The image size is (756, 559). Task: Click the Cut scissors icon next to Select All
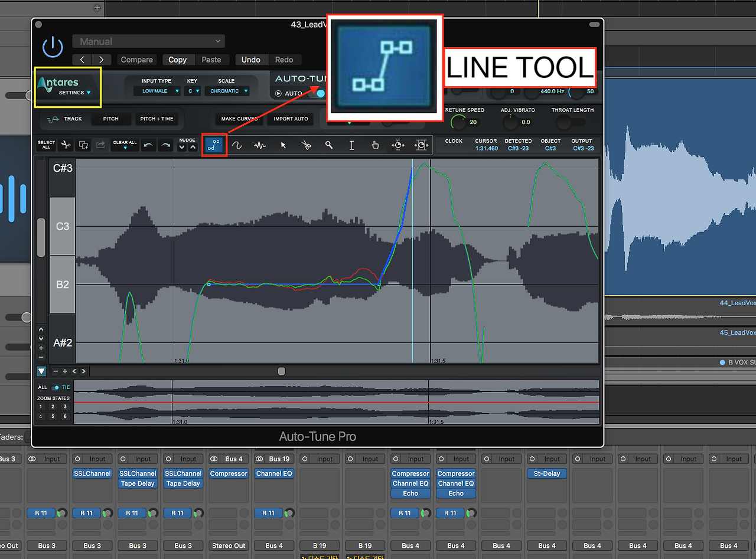66,145
